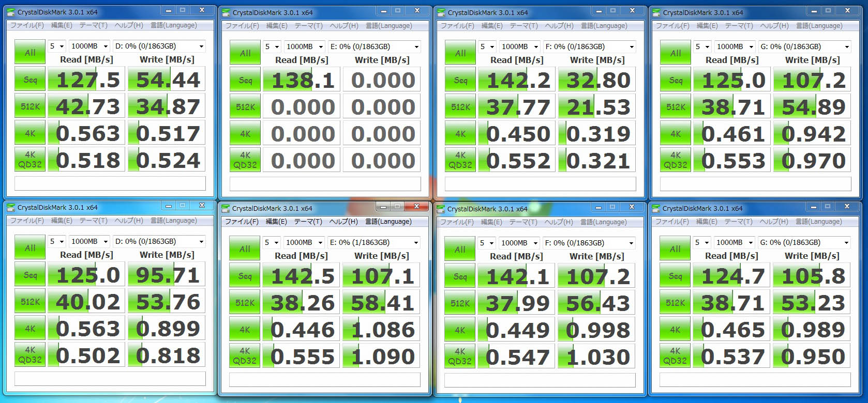Image resolution: width=868 pixels, height=403 pixels.
Task: Open the 1000MB size dropdown in lower D: window
Action: click(x=90, y=241)
